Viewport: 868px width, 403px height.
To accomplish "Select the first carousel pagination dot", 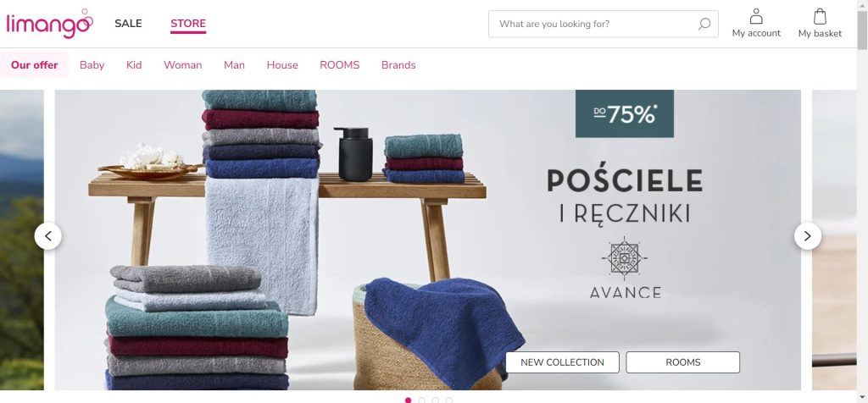I will click(409, 400).
